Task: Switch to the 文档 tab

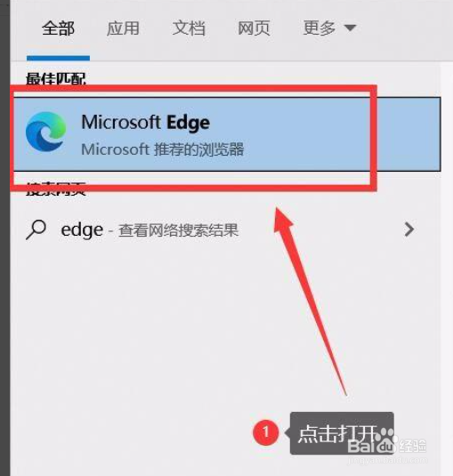Action: coord(189,28)
